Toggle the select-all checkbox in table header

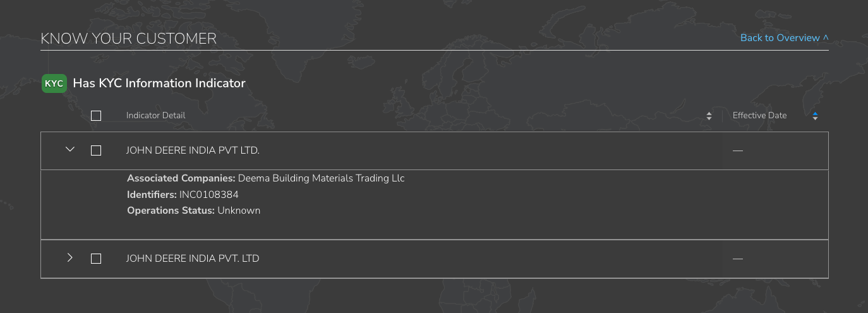(96, 116)
